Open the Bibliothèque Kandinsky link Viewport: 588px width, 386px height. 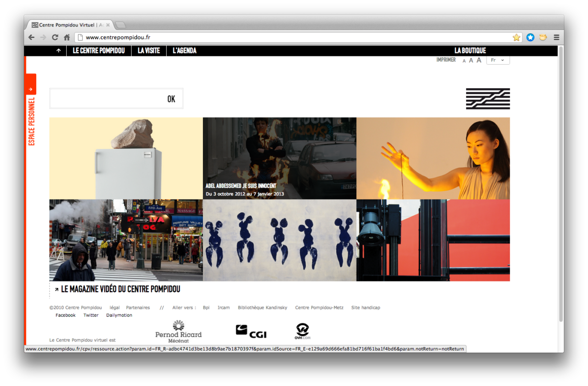click(263, 308)
